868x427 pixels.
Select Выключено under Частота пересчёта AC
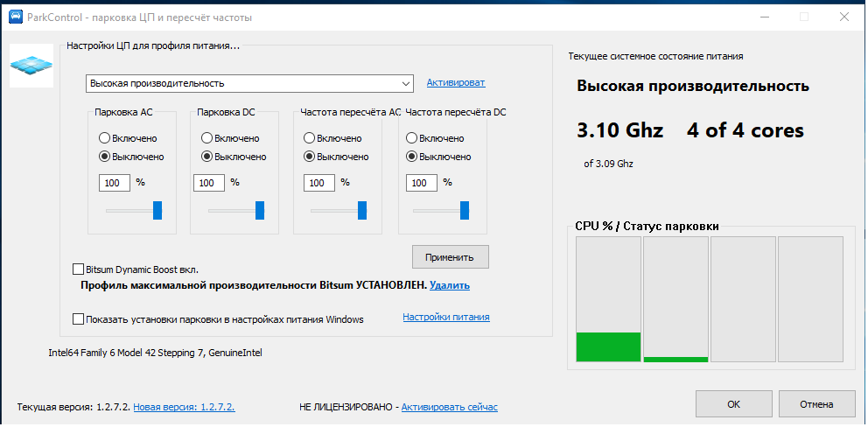tap(336, 157)
